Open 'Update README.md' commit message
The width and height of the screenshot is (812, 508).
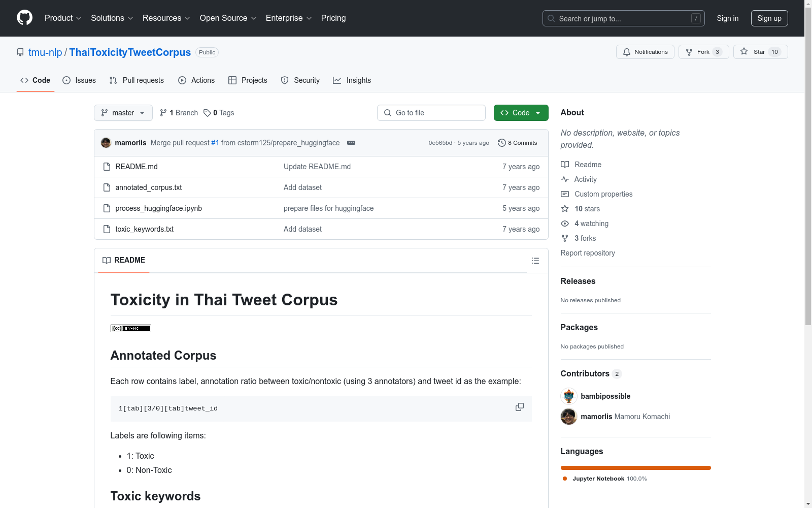tap(317, 167)
